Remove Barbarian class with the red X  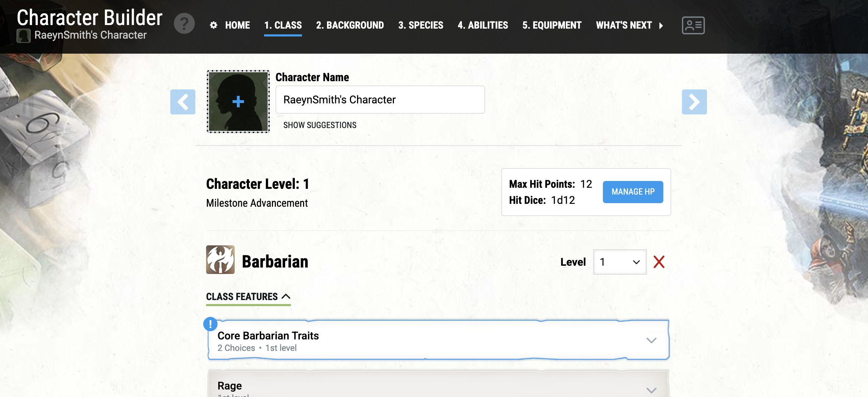pyautogui.click(x=659, y=262)
